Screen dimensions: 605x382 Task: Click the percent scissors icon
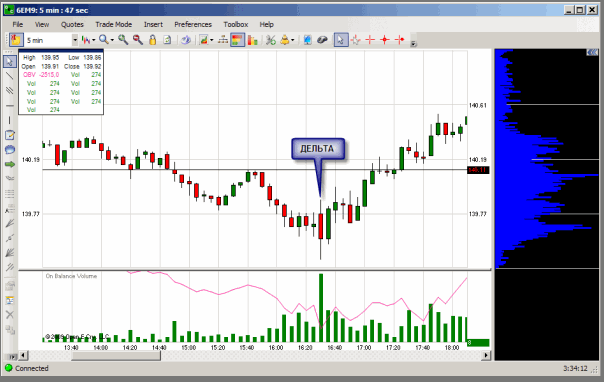pos(271,40)
